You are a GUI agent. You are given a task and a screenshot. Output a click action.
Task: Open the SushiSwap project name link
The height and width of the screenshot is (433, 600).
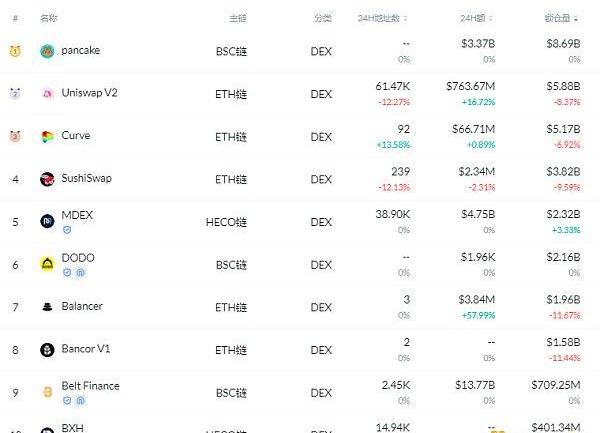point(85,178)
